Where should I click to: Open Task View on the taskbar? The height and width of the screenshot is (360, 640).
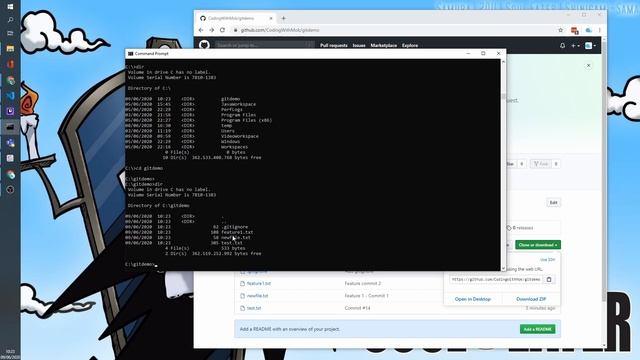click(10, 33)
